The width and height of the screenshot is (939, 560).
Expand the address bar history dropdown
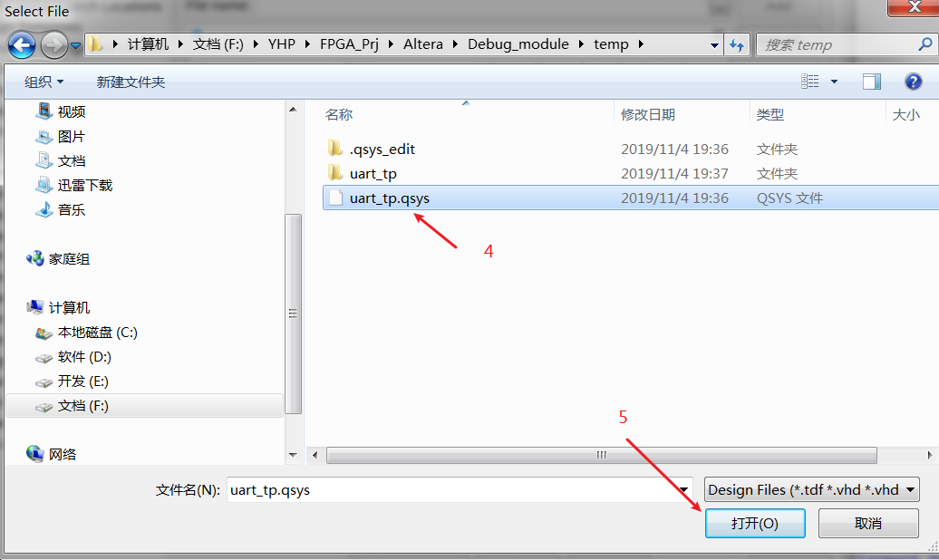714,45
